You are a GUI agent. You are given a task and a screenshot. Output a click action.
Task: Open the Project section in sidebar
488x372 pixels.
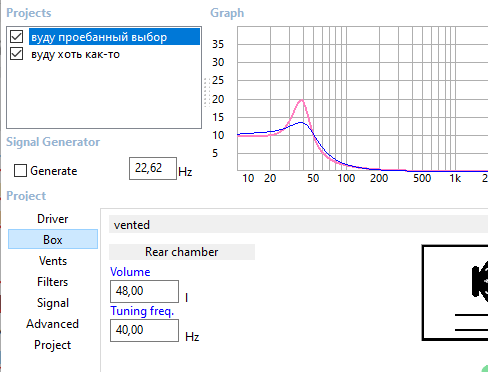point(53,345)
